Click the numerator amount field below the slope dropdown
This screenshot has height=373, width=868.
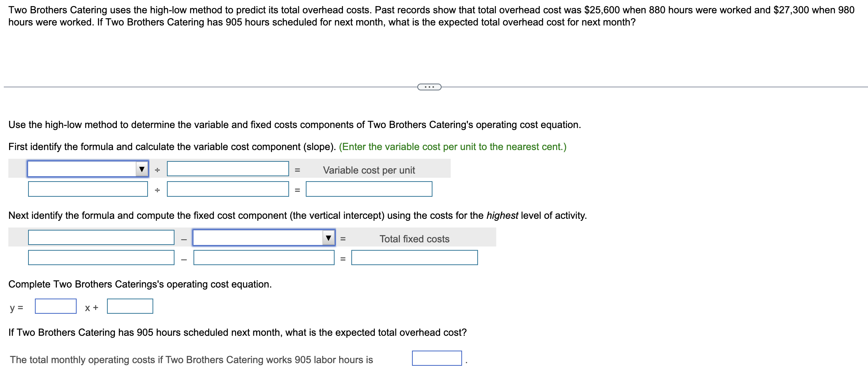pos(87,189)
